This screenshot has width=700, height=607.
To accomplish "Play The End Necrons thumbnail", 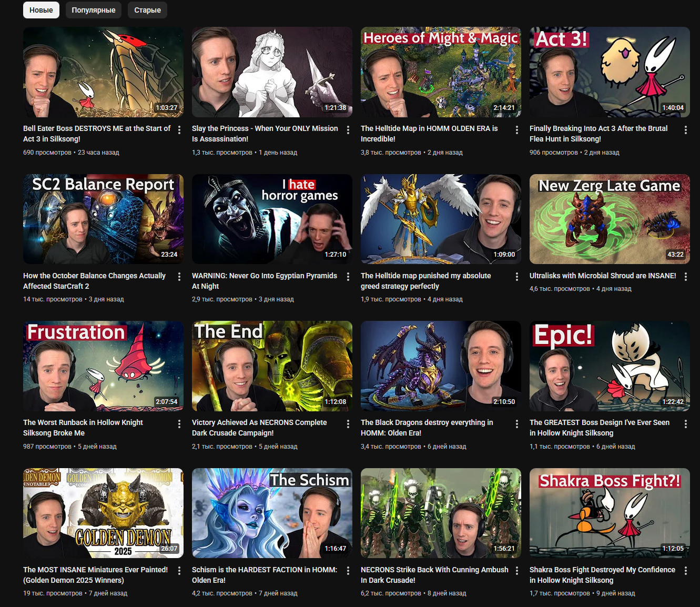I will pyautogui.click(x=272, y=366).
